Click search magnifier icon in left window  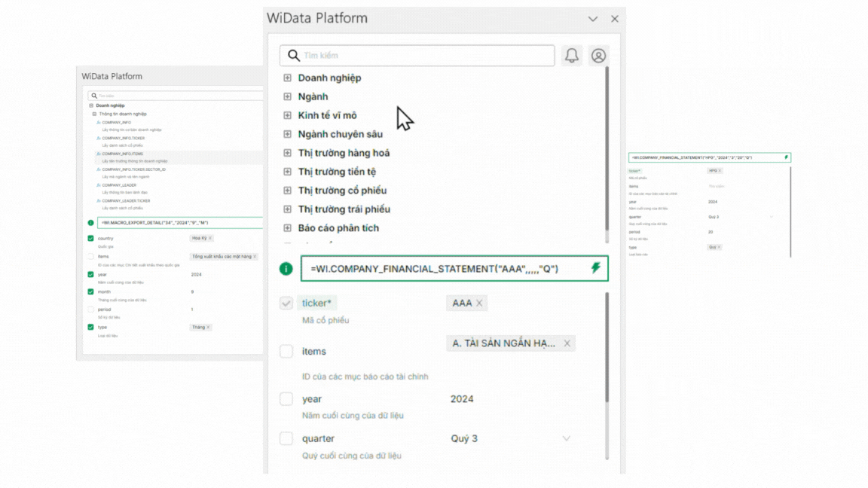pos(94,96)
